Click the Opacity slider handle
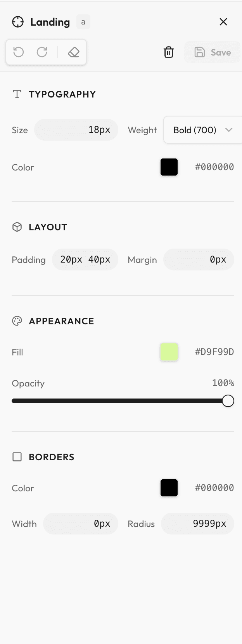Image resolution: width=242 pixels, height=644 pixels. (228, 401)
